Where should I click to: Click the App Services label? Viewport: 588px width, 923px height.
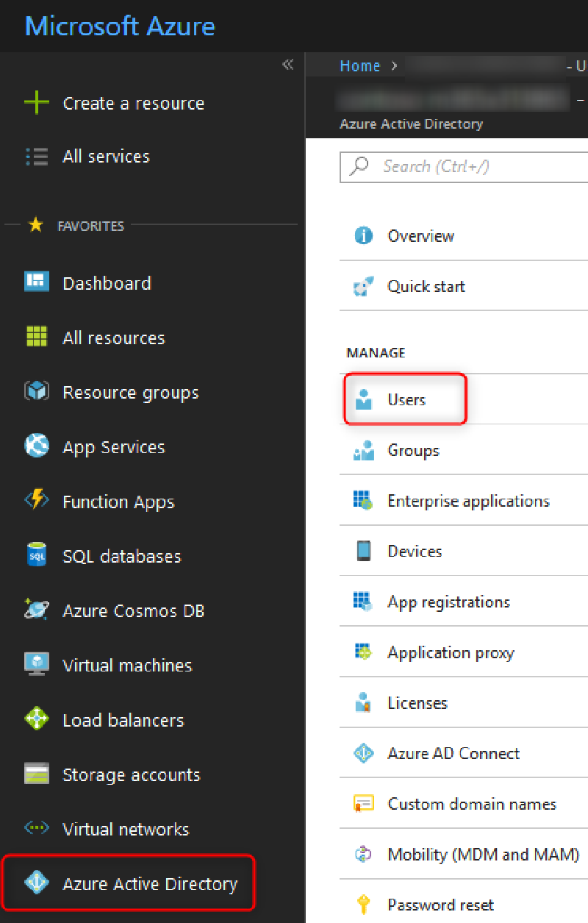pyautogui.click(x=114, y=447)
